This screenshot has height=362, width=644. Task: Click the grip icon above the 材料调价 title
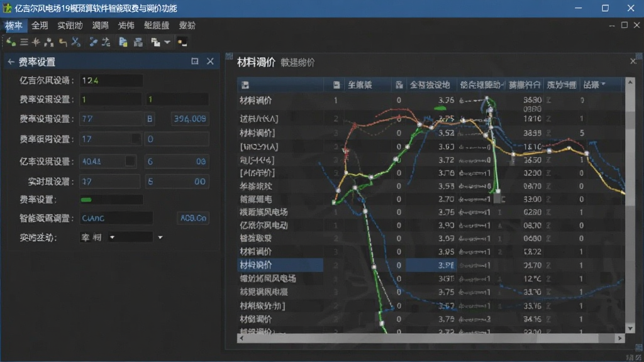tap(229, 56)
